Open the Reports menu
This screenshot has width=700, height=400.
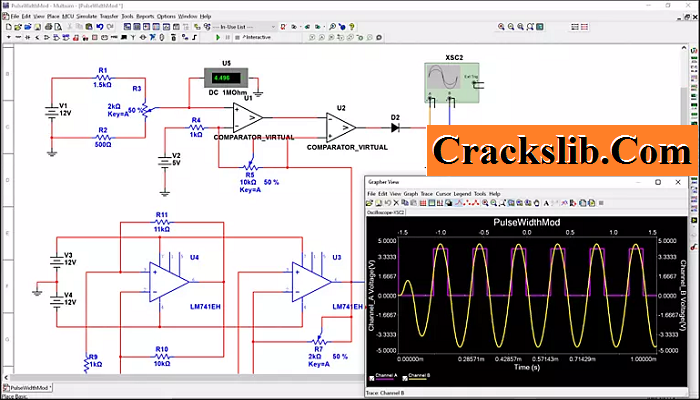point(145,17)
